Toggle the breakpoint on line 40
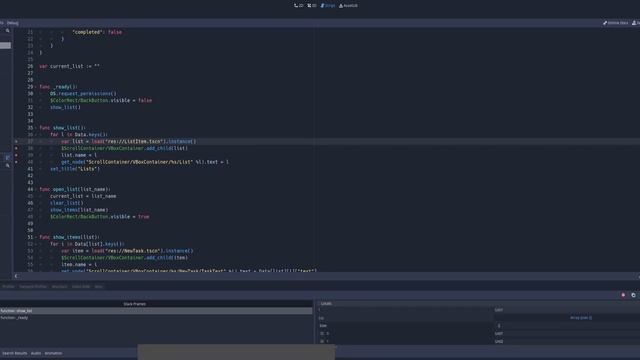640x360 pixels. (x=16, y=162)
